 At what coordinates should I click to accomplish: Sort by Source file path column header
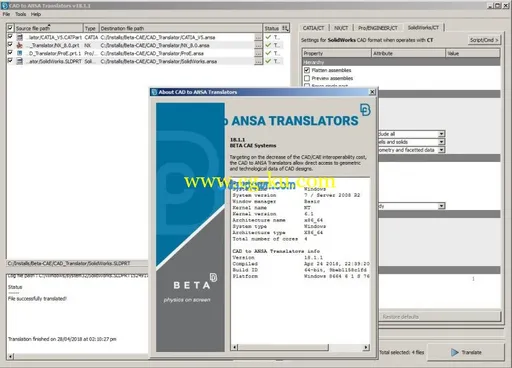(48, 28)
